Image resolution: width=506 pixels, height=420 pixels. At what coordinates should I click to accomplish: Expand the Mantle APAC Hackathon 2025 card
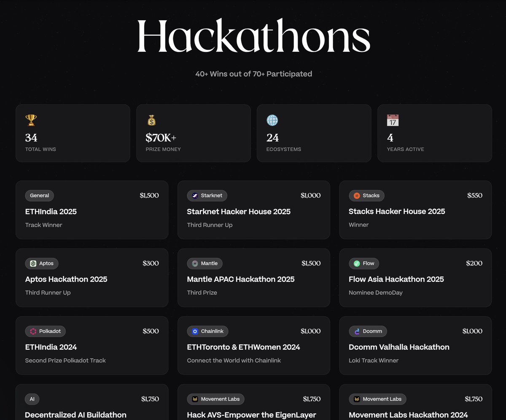pyautogui.click(x=253, y=277)
